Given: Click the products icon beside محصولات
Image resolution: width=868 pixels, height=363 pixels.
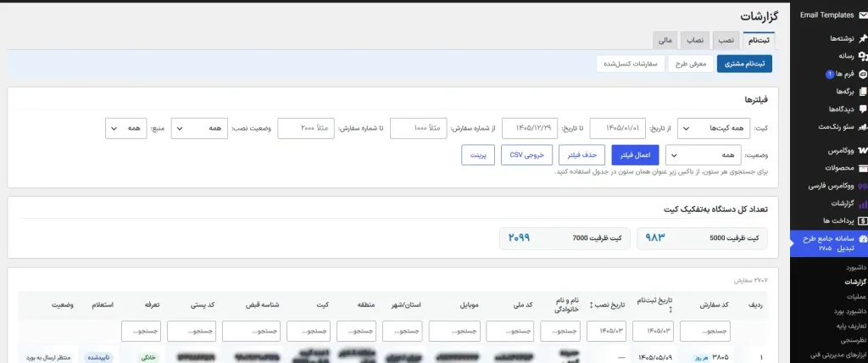Looking at the screenshot, I should (x=862, y=168).
